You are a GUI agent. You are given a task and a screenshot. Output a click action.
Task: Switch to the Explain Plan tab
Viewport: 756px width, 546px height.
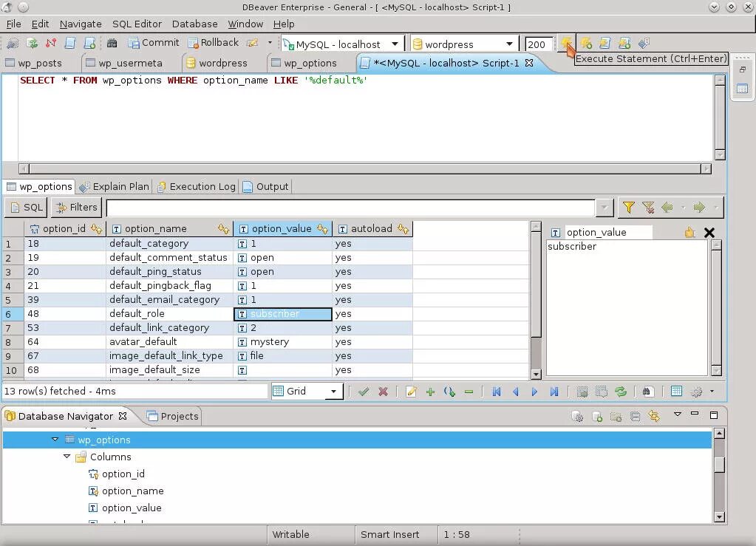coord(115,186)
